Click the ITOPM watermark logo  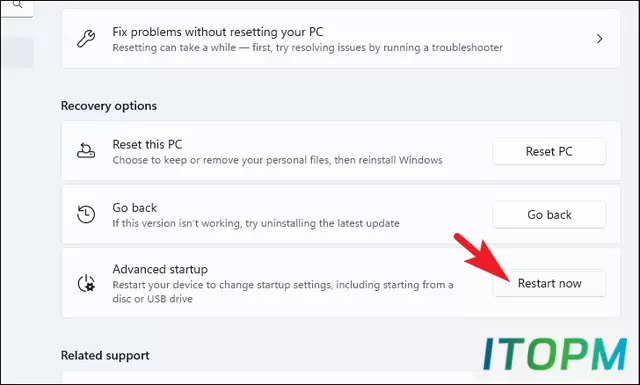click(x=555, y=354)
